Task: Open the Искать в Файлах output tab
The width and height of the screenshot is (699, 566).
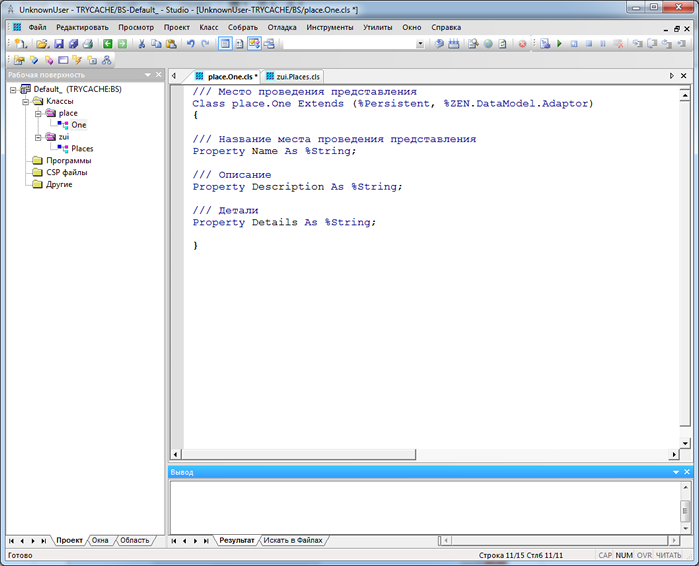Action: click(x=293, y=540)
